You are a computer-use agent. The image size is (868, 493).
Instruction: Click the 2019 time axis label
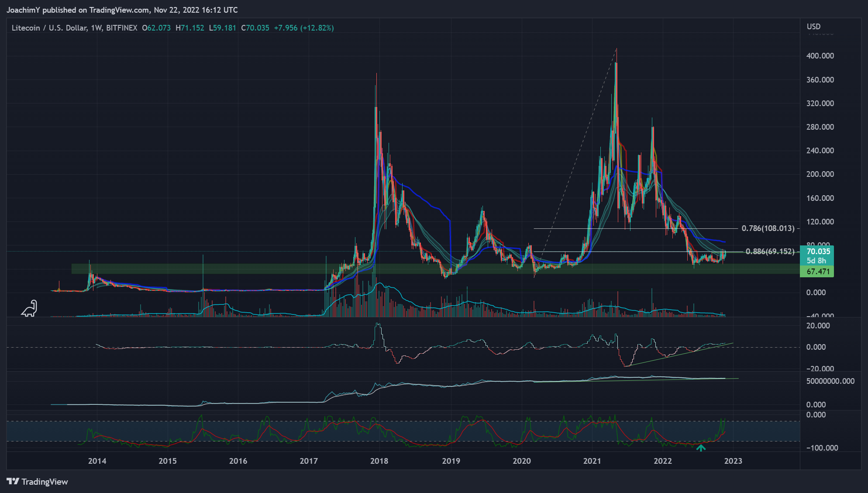coord(451,461)
